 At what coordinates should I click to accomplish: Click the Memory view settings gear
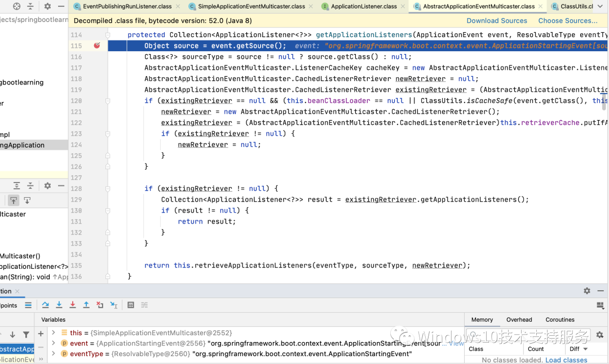(x=599, y=335)
